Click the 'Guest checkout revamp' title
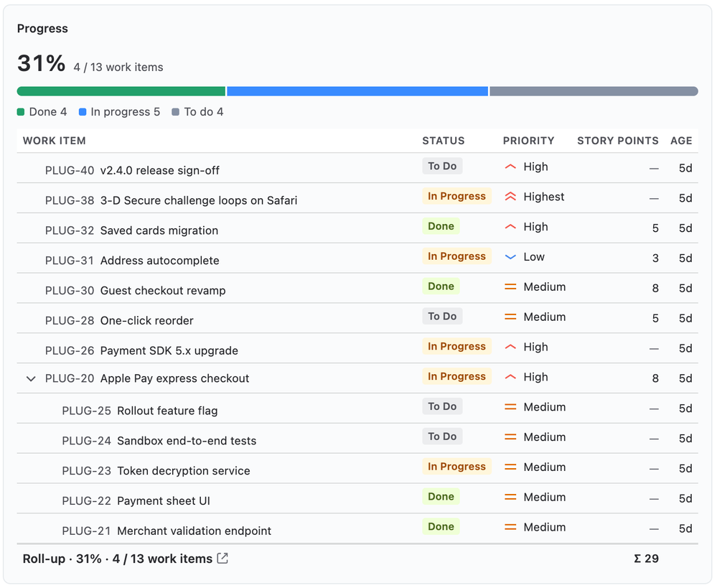717x588 pixels. click(x=163, y=291)
